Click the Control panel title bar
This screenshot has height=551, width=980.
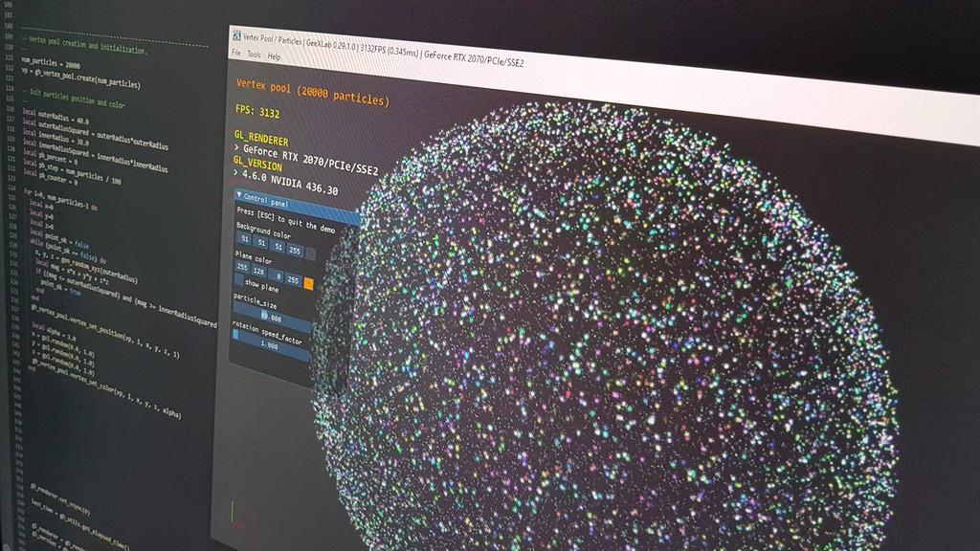pos(297,208)
